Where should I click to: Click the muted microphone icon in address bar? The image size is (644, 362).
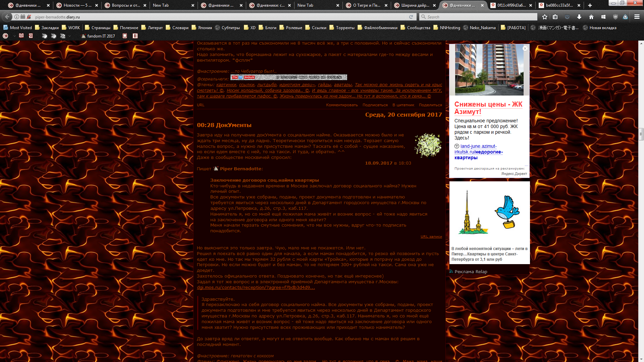pyautogui.click(x=29, y=17)
